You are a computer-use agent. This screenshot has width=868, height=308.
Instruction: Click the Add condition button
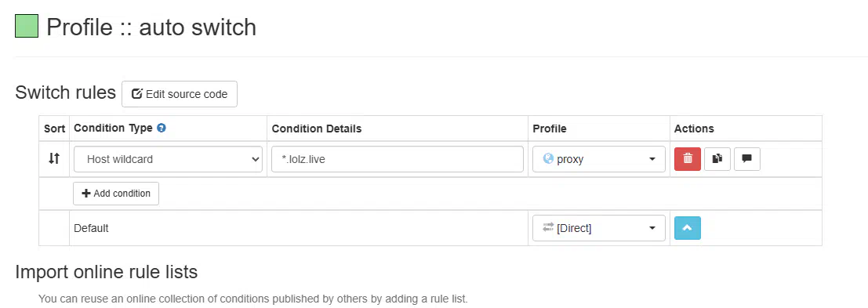[116, 194]
